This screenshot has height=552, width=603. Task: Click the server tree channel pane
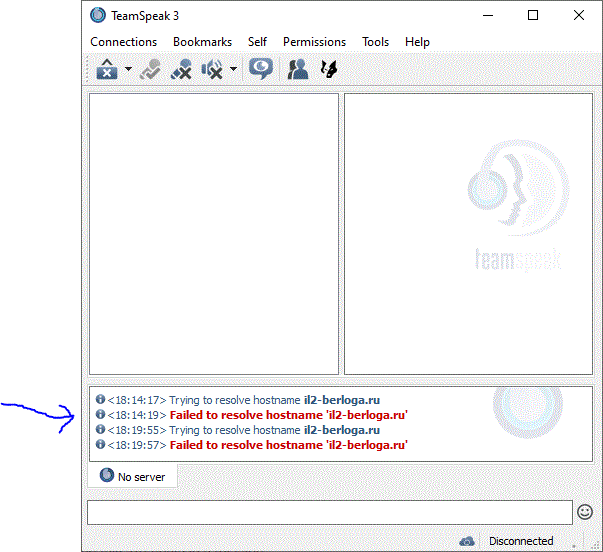(x=214, y=234)
